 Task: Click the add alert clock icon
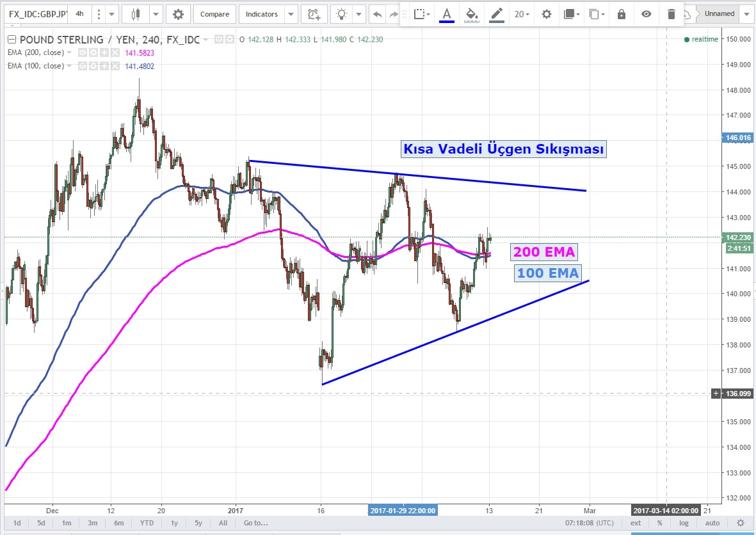point(313,14)
